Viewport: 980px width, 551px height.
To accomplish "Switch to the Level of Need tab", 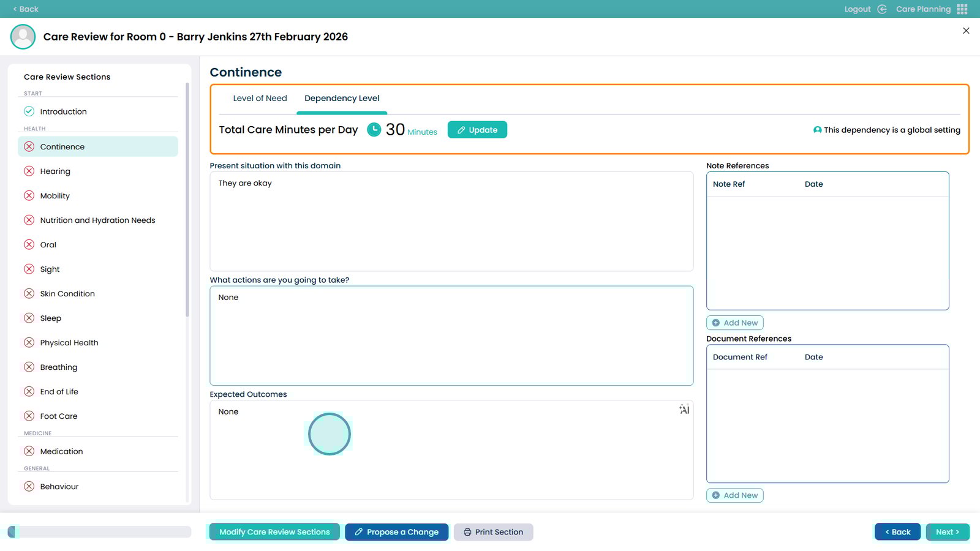I will click(260, 99).
